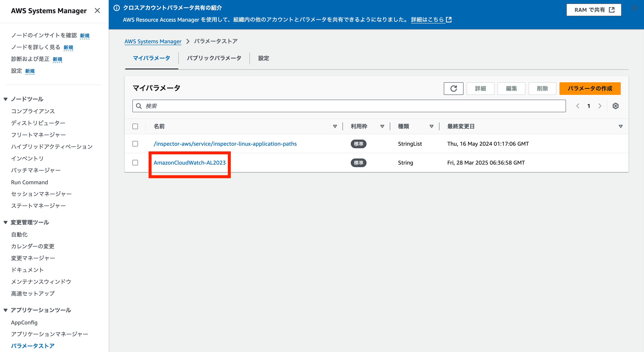The height and width of the screenshot is (352, 644).
Task: Open 高速セットアップ in sidebar
Action: [x=33, y=294]
